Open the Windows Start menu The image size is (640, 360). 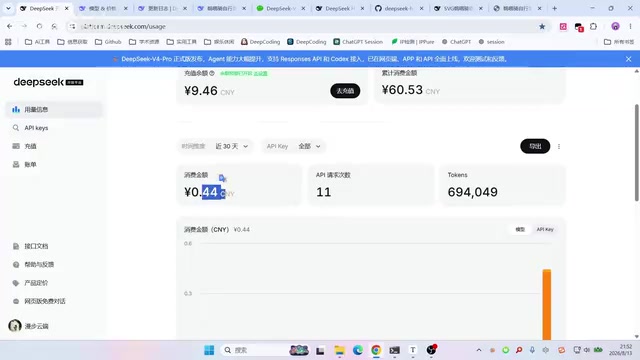point(209,350)
